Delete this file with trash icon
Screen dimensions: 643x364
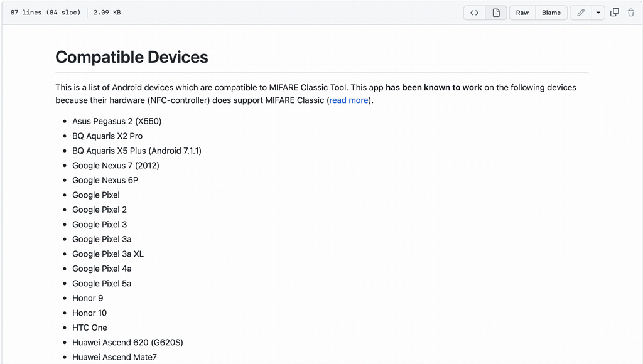click(x=630, y=13)
